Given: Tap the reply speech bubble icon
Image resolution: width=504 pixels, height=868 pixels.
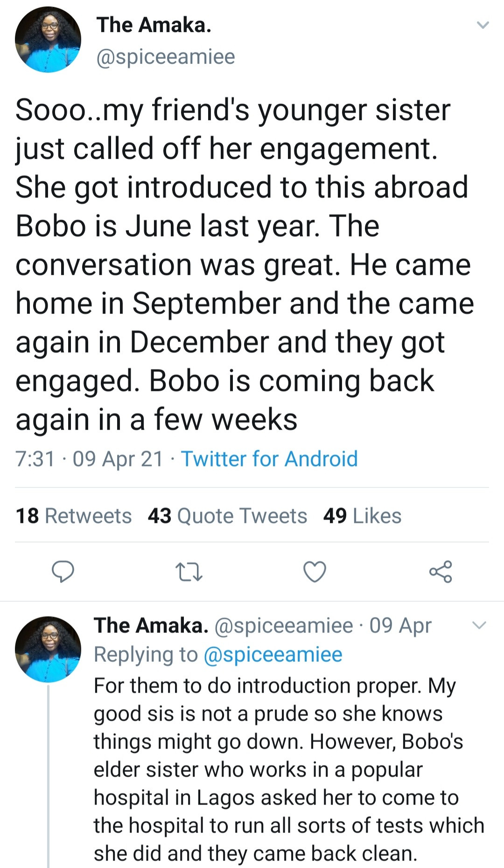Looking at the screenshot, I should click(63, 572).
